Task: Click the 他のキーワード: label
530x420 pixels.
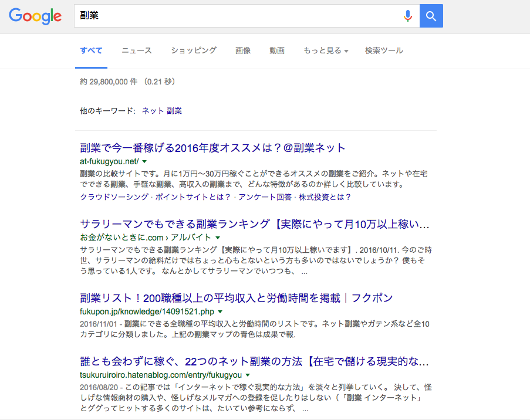Action: 107,111
